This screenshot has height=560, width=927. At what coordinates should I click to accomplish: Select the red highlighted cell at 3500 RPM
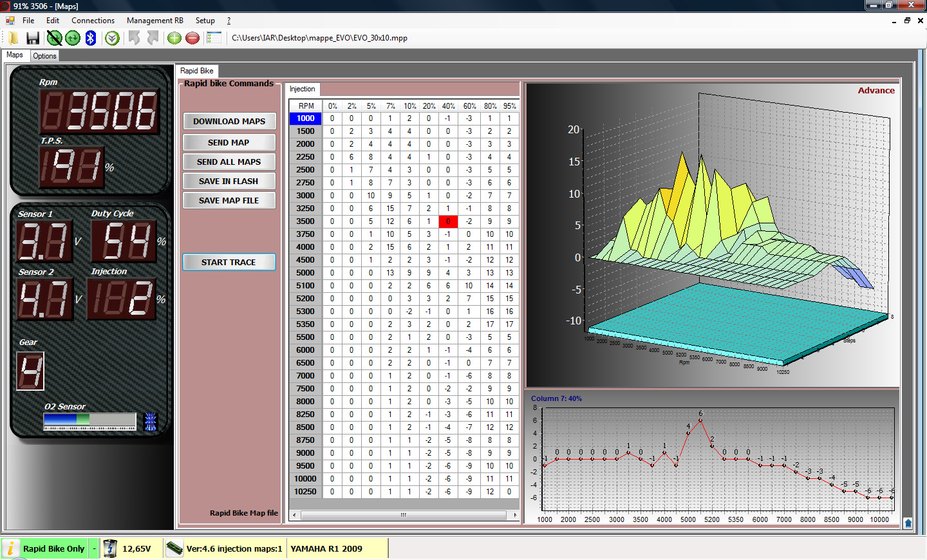(x=448, y=221)
